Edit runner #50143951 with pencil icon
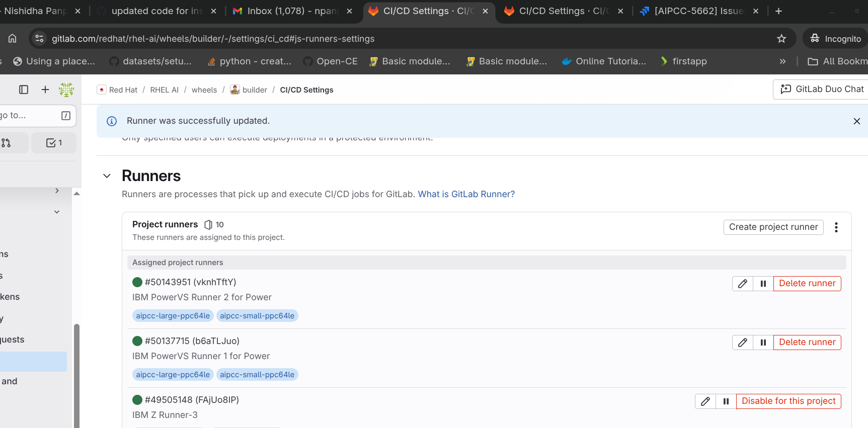The width and height of the screenshot is (868, 428). [742, 284]
